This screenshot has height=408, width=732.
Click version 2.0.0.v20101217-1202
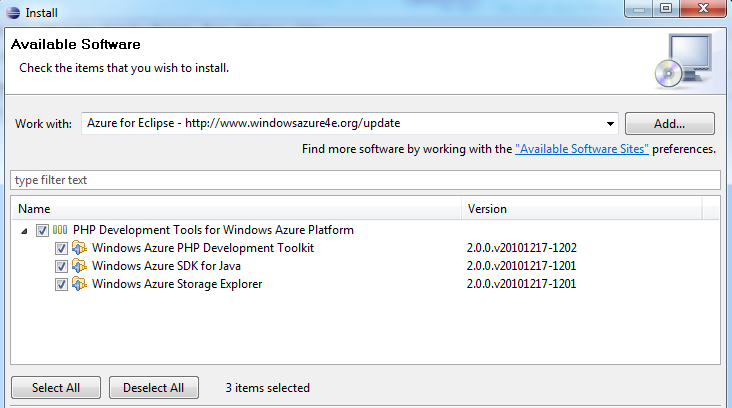tap(521, 248)
